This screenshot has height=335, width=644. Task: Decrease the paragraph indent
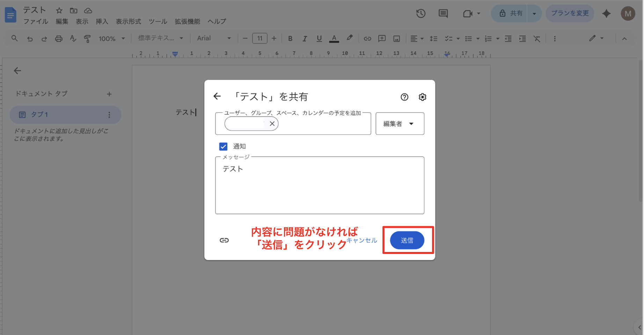coord(508,39)
